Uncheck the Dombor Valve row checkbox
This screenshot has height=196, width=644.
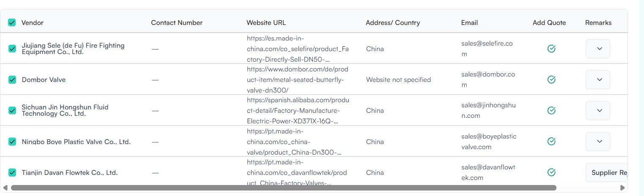(x=12, y=79)
